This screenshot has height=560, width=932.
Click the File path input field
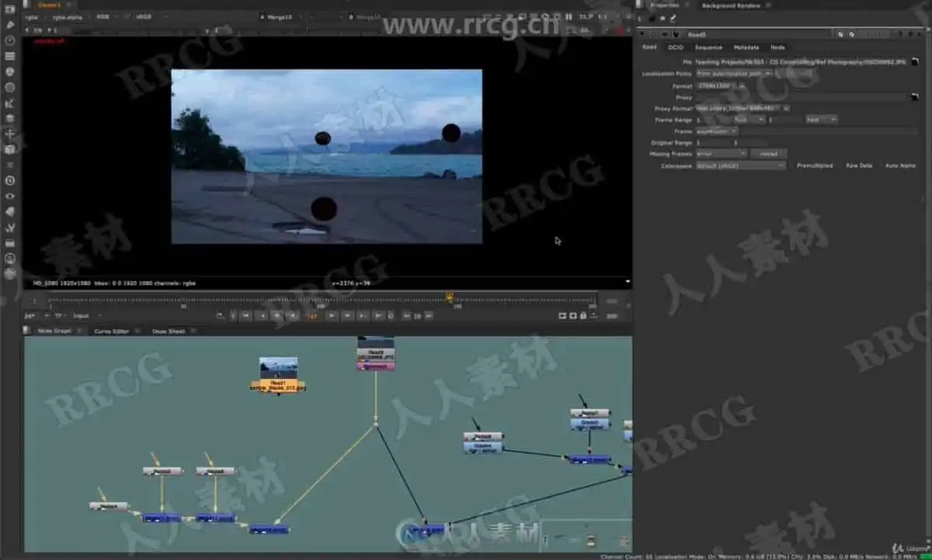coord(800,61)
